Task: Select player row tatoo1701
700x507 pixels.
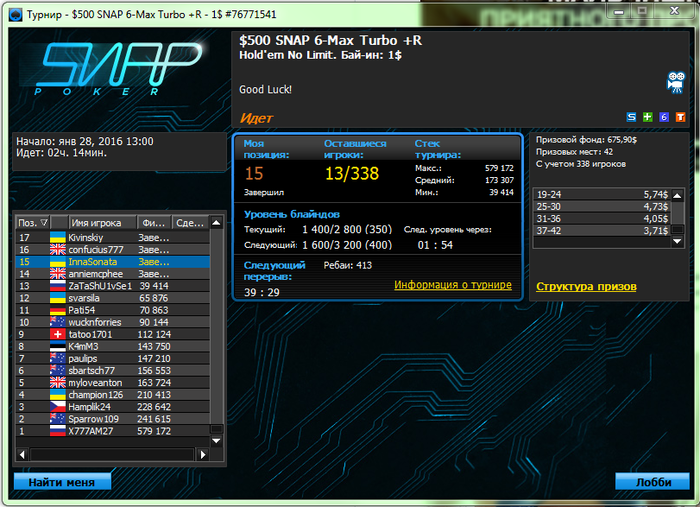Action: click(113, 334)
